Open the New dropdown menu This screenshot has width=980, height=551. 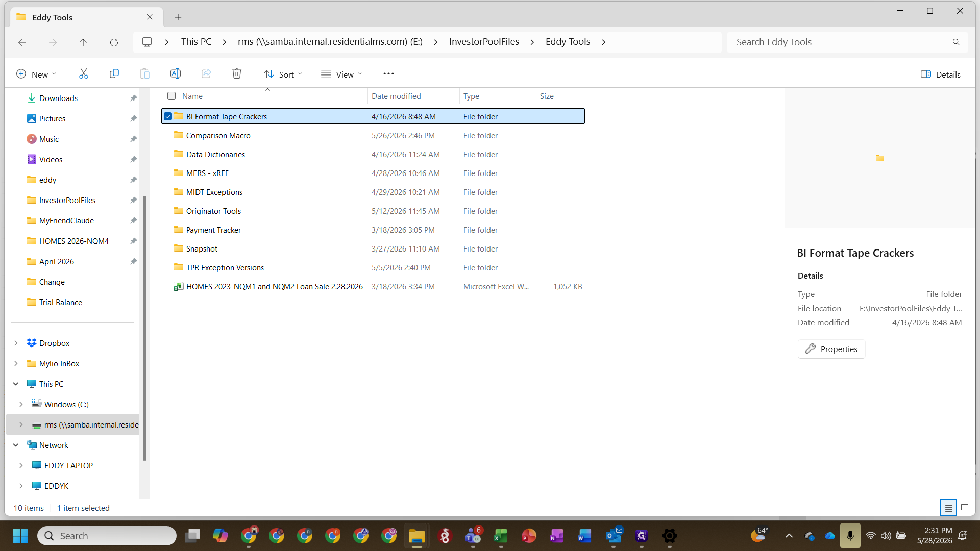pos(36,74)
